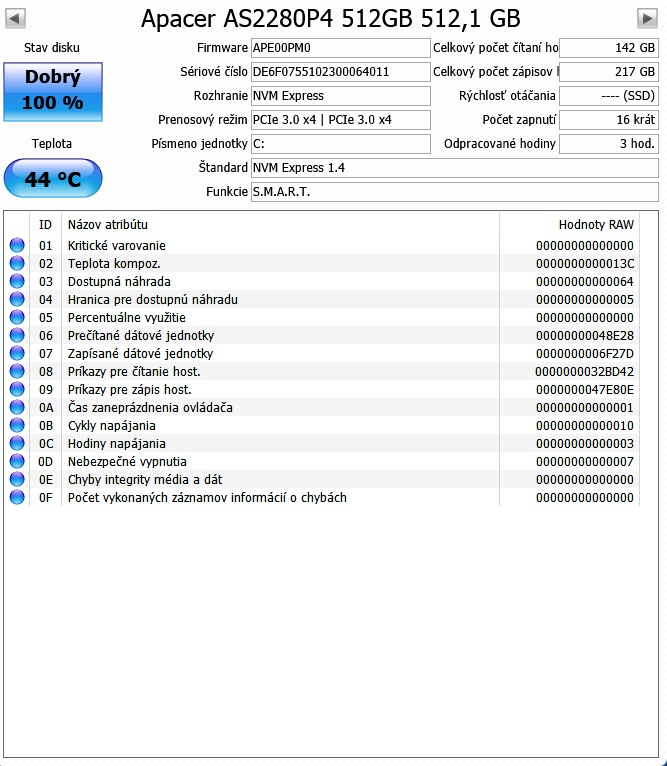The height and width of the screenshot is (766, 667).
Task: Select the Nebezpečné vypnutia attribute name
Action: pyautogui.click(x=127, y=461)
